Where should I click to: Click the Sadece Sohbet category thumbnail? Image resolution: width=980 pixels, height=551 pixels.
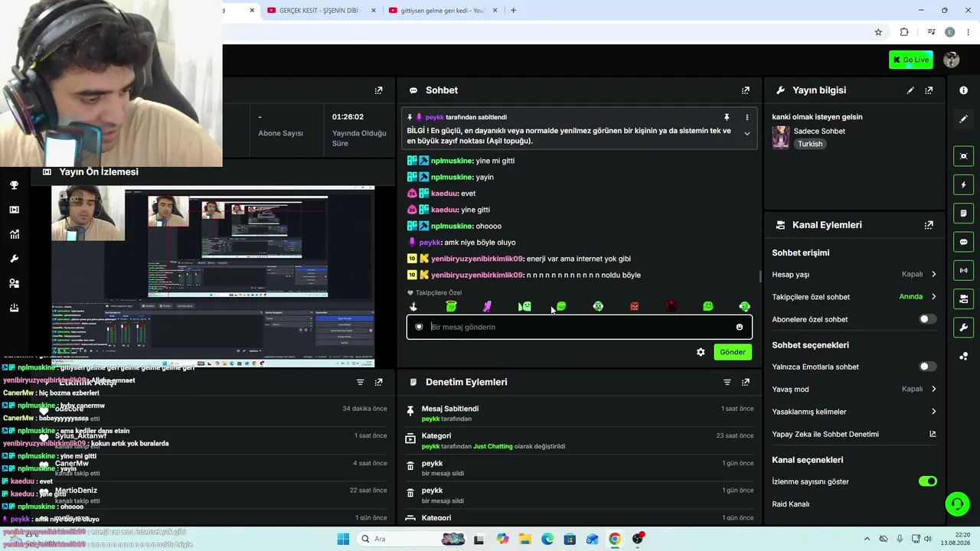[781, 137]
